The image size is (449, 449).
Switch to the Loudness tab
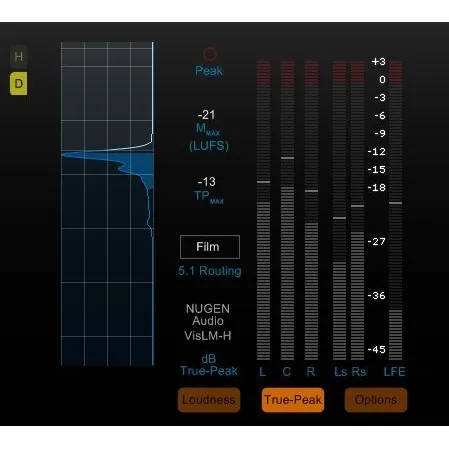tap(209, 400)
